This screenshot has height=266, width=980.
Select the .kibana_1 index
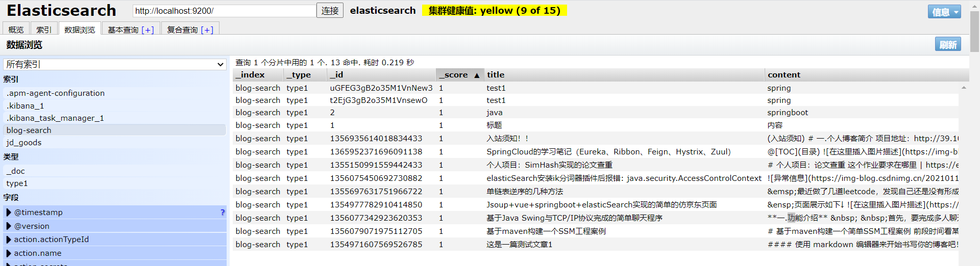[x=115, y=105]
